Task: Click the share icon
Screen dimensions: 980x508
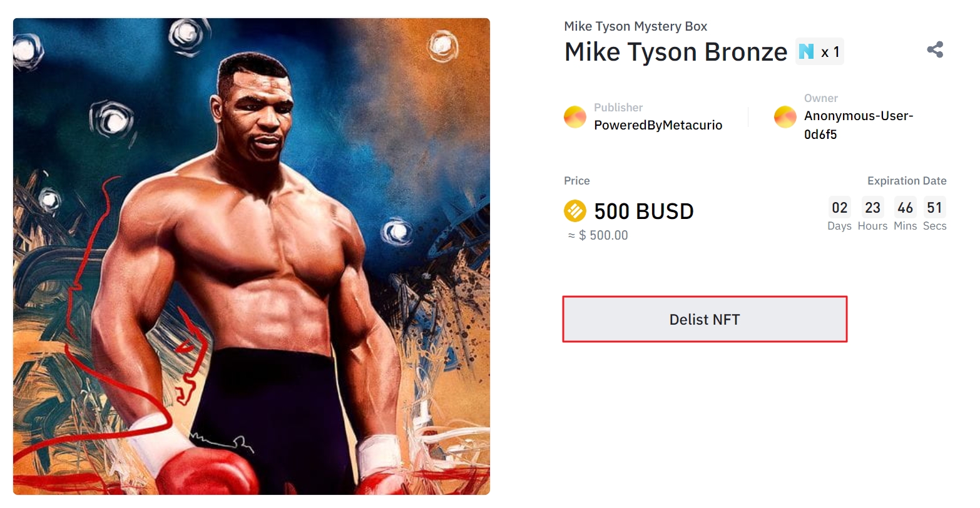Action: pos(935,50)
